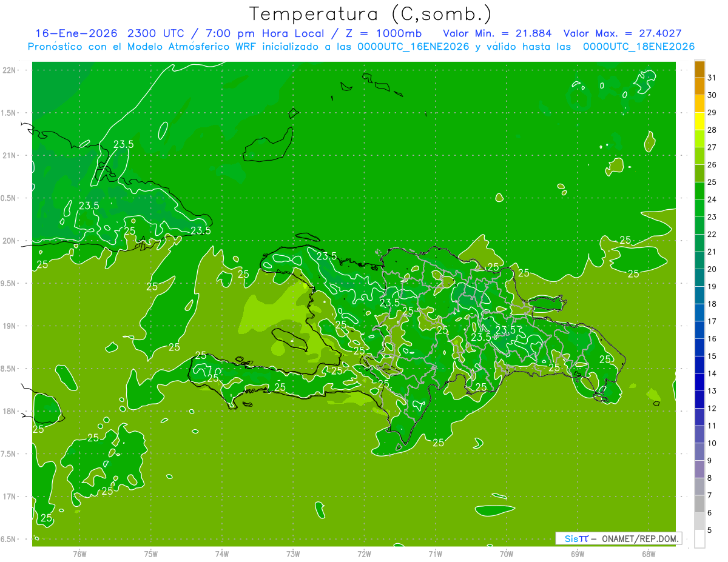Screen dimensions: 728x562
Task: Click the '24' colorbar label
Action: [712, 199]
